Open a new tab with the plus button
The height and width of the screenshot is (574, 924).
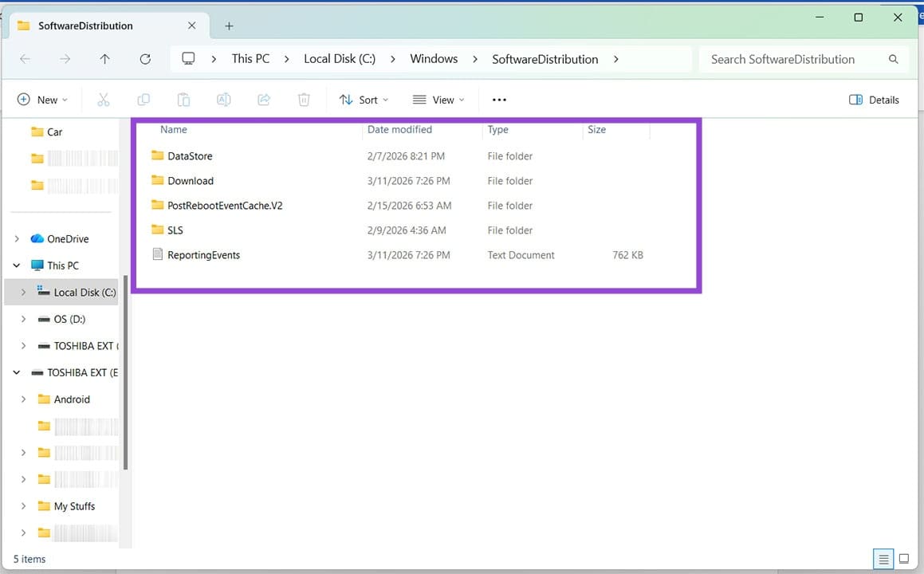point(229,26)
